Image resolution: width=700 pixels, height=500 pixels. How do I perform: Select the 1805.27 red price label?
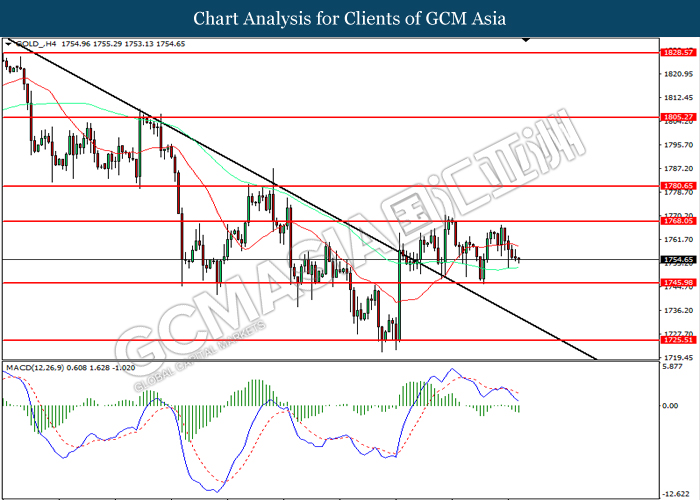coord(678,117)
